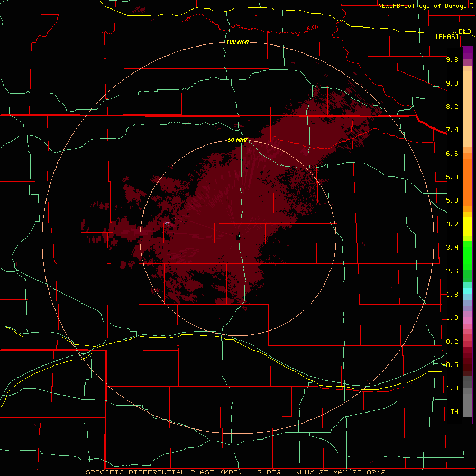The image size is (476, 476).
Task: Click the 100 NMI range ring label
Action: pos(237,42)
